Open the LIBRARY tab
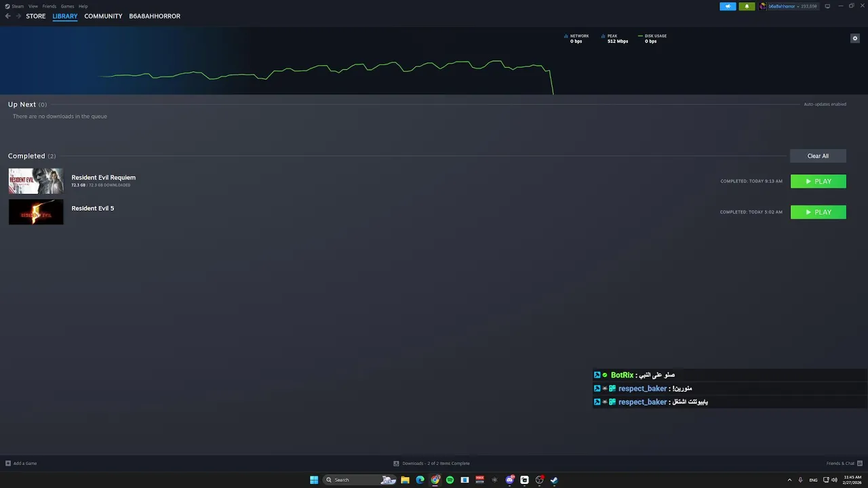868x488 pixels. click(x=65, y=16)
